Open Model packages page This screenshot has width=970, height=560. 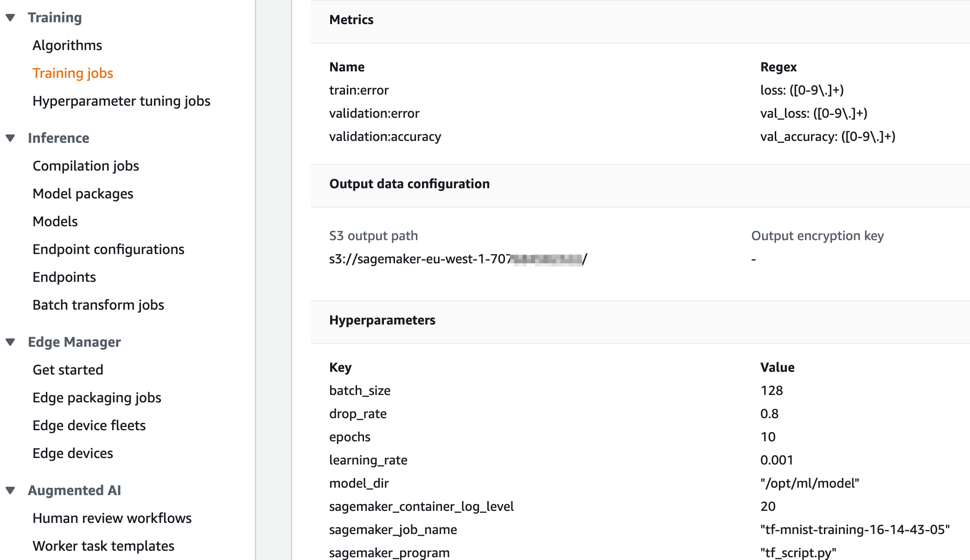coord(83,194)
